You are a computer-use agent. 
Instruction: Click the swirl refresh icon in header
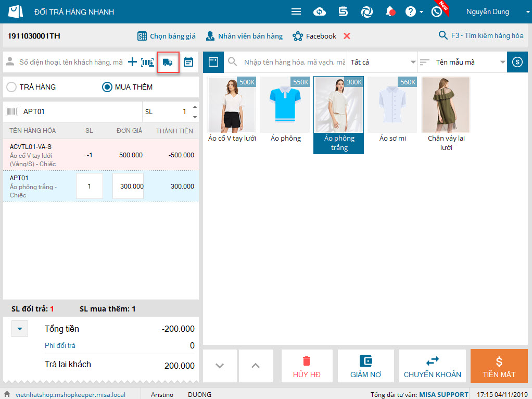(367, 12)
